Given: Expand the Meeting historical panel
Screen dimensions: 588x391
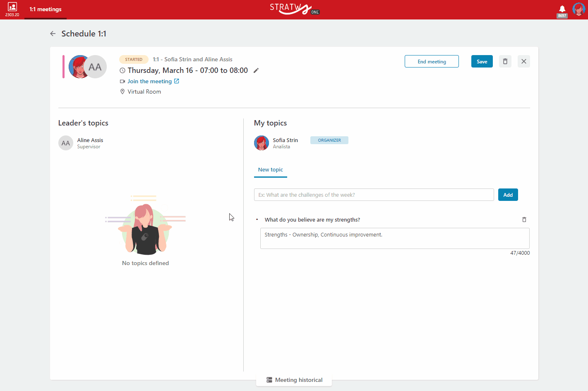Looking at the screenshot, I should pos(294,380).
